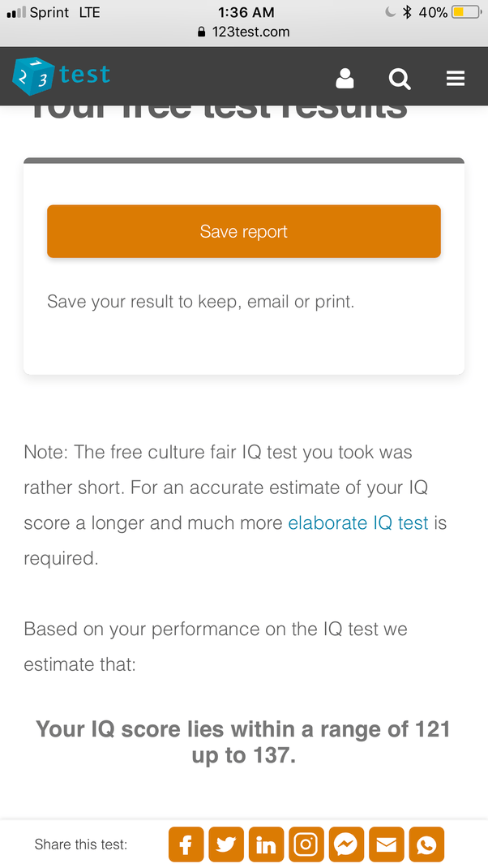Tap the battery indicator in status bar

coord(465,12)
